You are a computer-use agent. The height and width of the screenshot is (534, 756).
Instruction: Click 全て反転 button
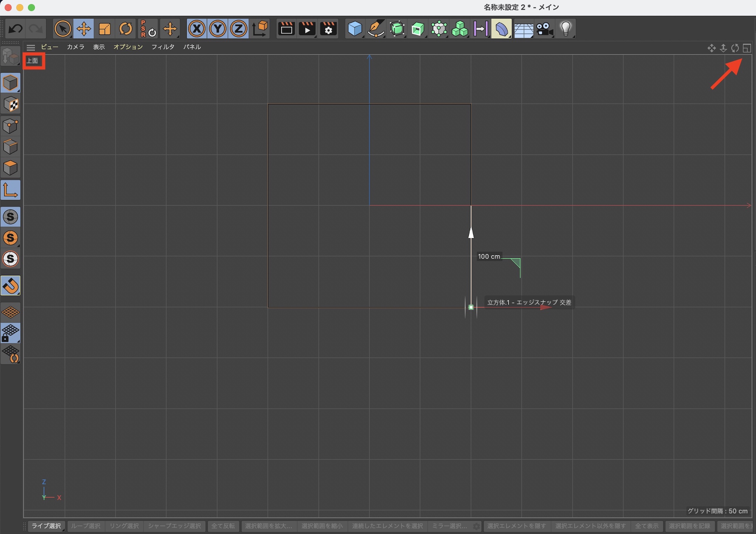[x=223, y=526]
